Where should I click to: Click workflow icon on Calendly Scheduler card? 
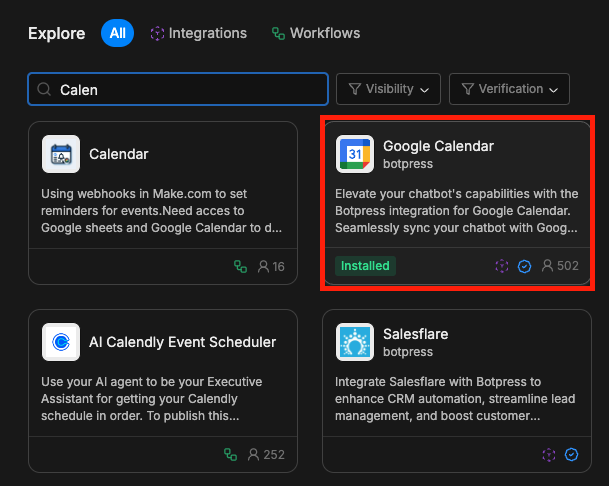click(x=231, y=455)
